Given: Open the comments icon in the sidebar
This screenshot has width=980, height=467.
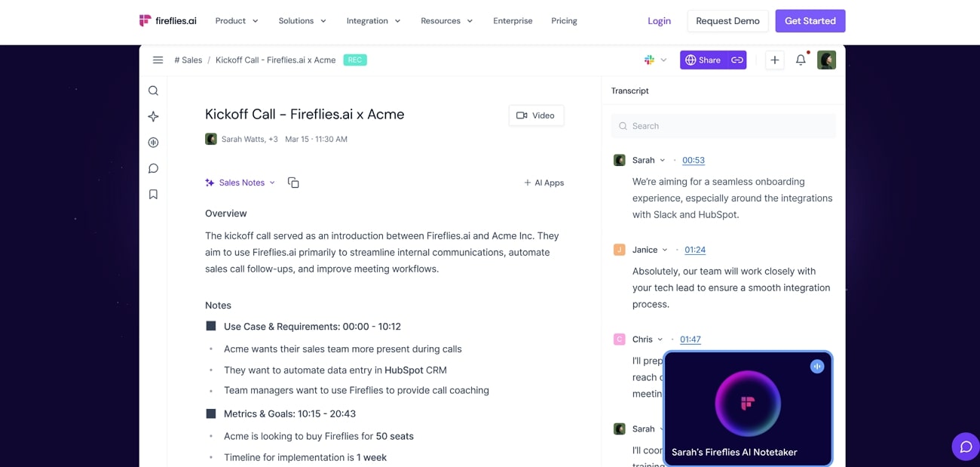Looking at the screenshot, I should click(x=153, y=167).
